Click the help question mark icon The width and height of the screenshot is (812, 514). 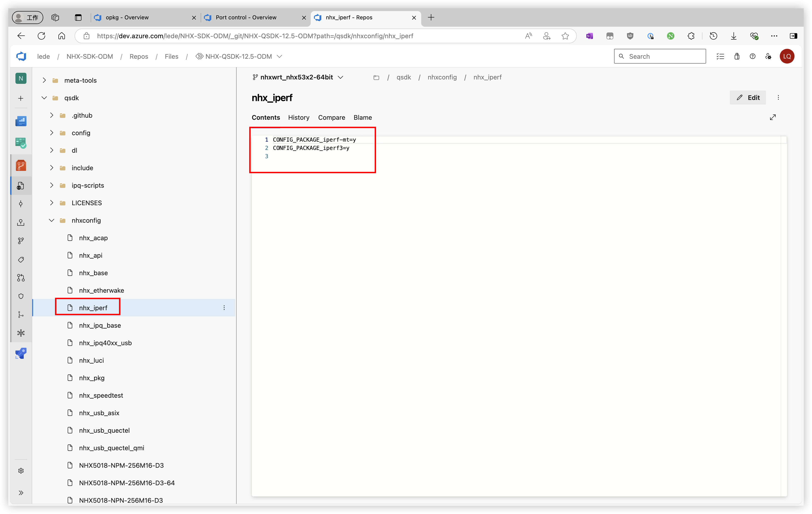click(x=752, y=56)
